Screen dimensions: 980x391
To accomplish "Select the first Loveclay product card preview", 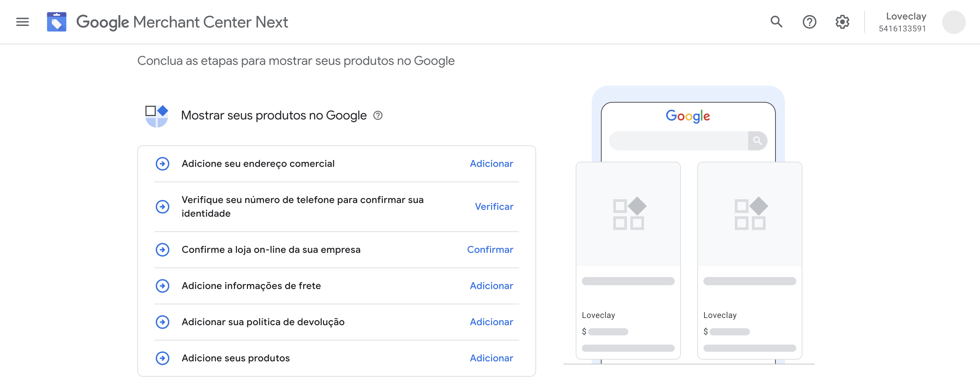I will (628, 260).
